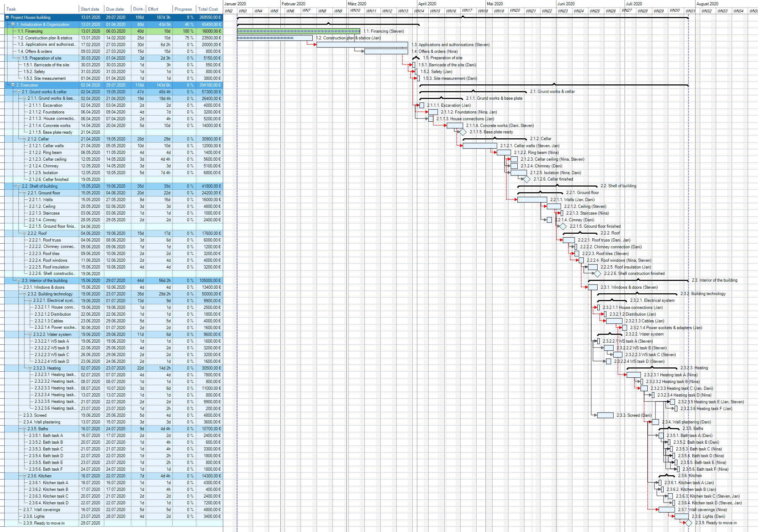Collapse the Project House building root node
The height and width of the screenshot is (532, 758).
7,17
